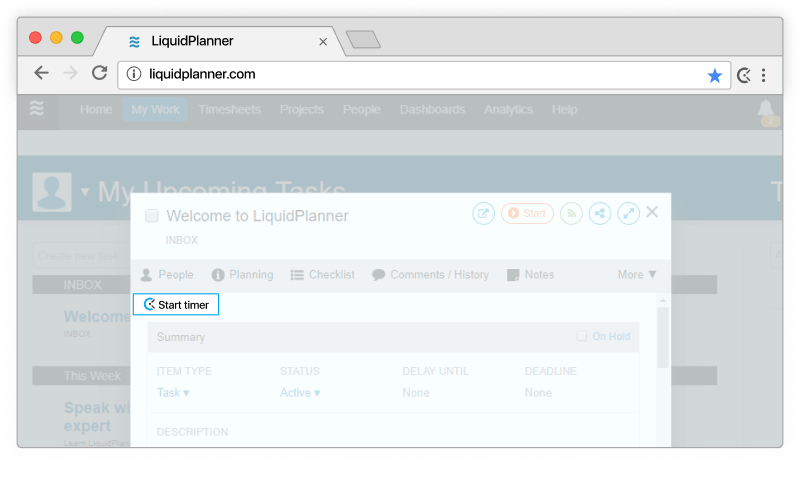Switch to the Planning tab
Screen dimensions: 800x477
coord(242,275)
